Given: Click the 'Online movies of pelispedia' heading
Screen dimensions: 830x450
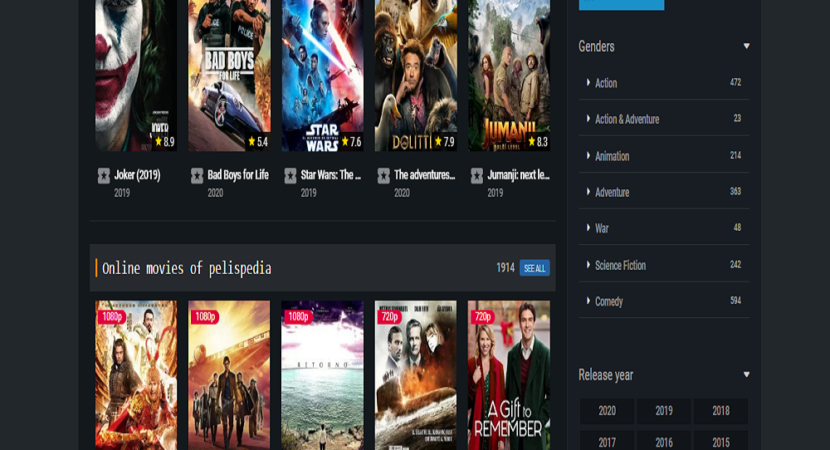Looking at the screenshot, I should point(187,268).
